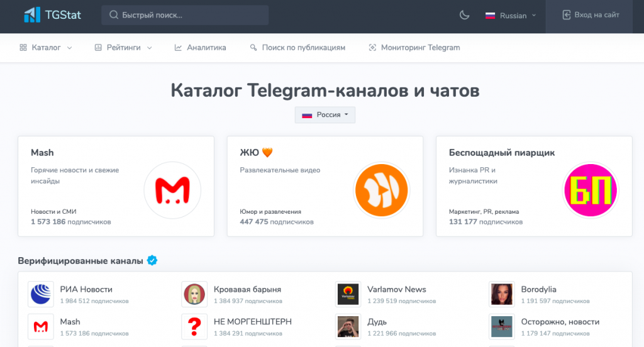644x347 pixels.
Task: Open the Varlamov News channel link
Action: (397, 289)
